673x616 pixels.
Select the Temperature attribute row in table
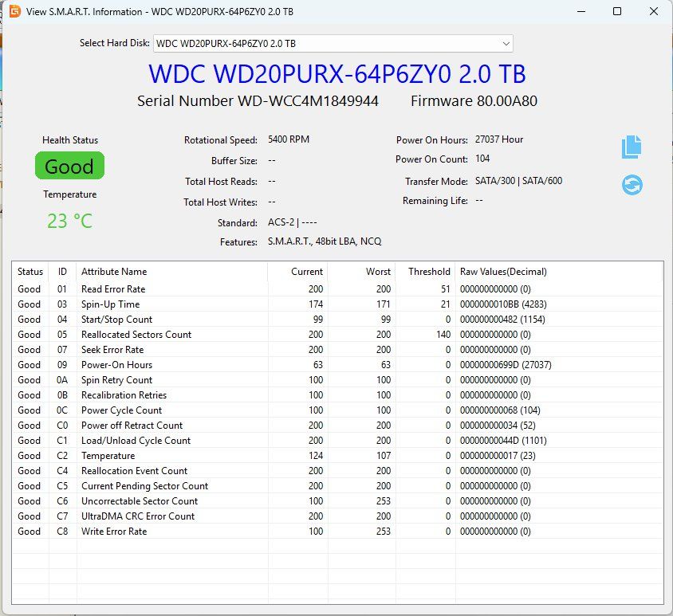(x=337, y=456)
